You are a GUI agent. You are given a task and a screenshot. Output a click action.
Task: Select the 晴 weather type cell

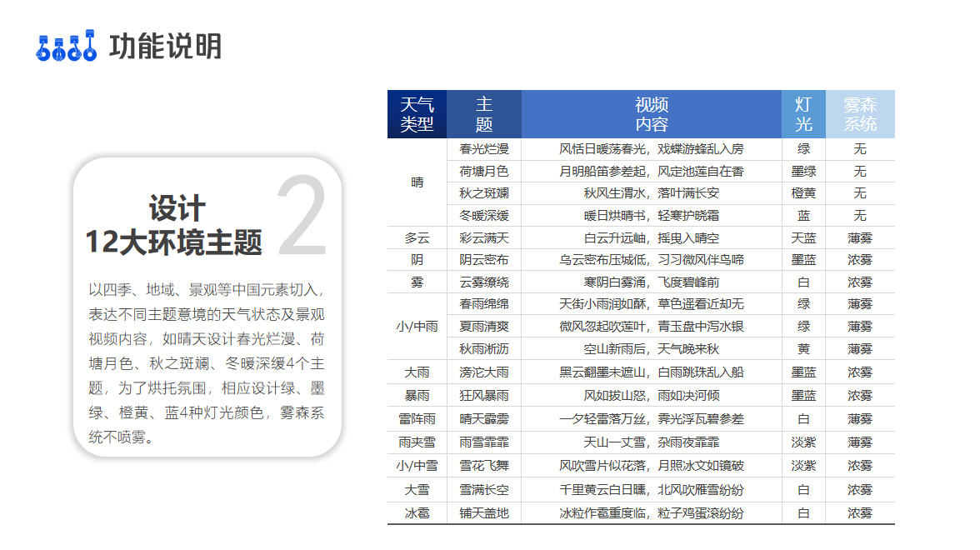point(417,182)
